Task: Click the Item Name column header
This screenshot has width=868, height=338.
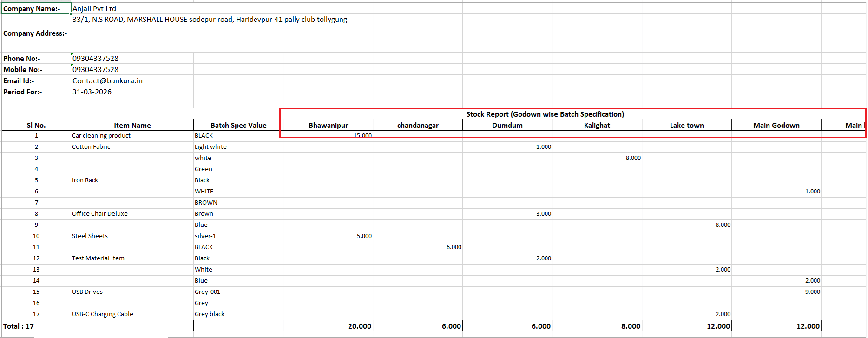Action: click(132, 125)
